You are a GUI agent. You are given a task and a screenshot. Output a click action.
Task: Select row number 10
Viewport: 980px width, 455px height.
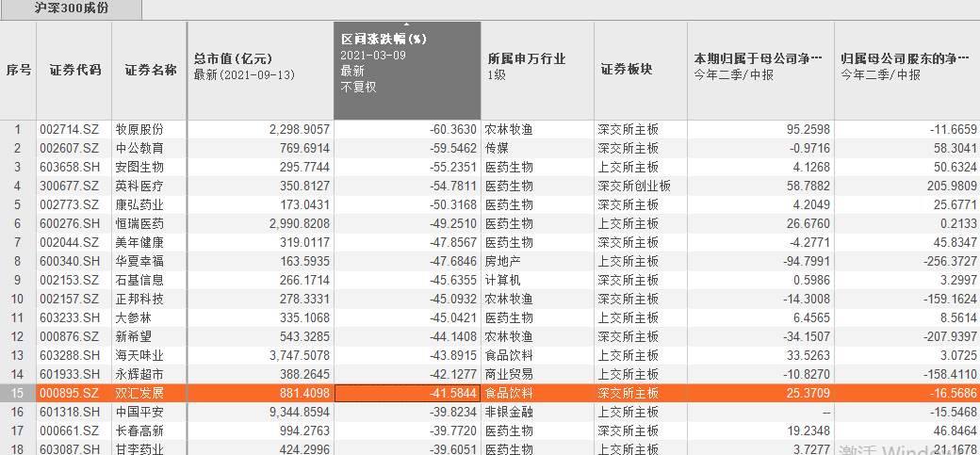coord(18,299)
